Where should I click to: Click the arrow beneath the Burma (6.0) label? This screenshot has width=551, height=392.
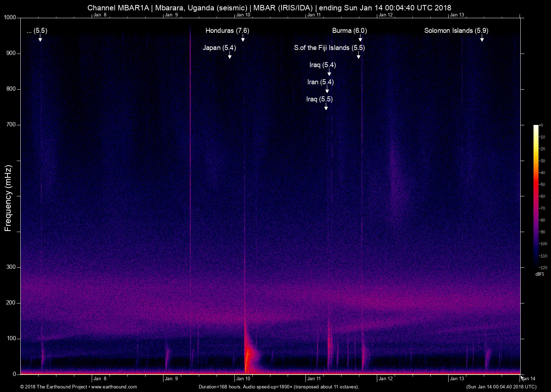360,38
